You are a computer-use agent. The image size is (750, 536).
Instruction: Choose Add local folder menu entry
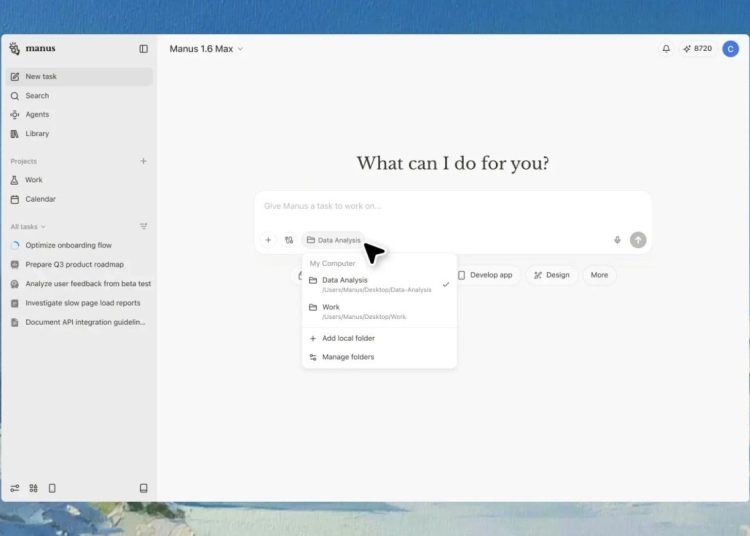point(348,338)
